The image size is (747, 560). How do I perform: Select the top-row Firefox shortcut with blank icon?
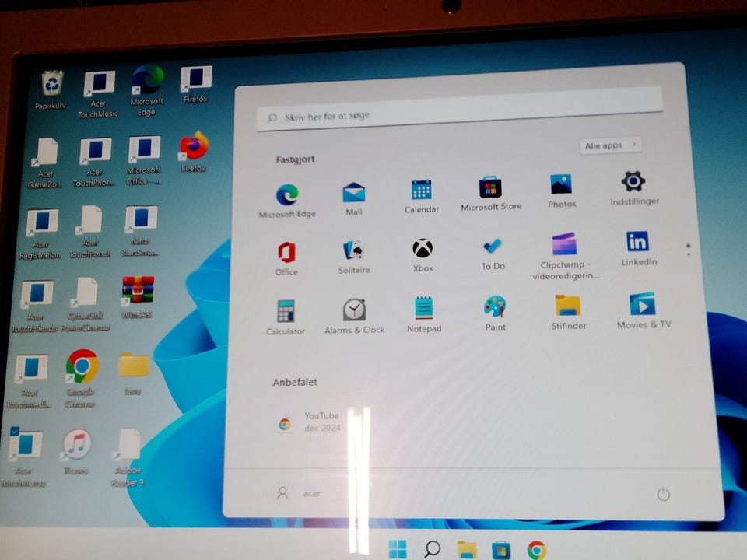click(196, 84)
